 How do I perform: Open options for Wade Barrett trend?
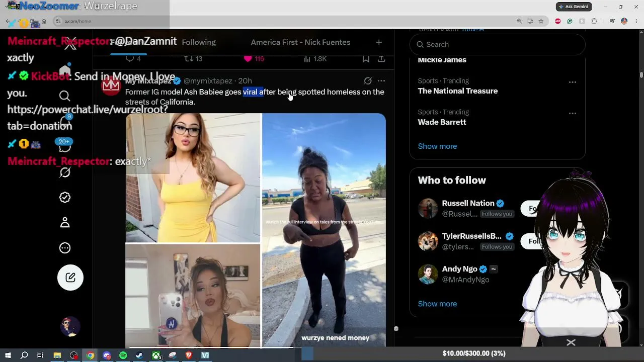(x=573, y=113)
